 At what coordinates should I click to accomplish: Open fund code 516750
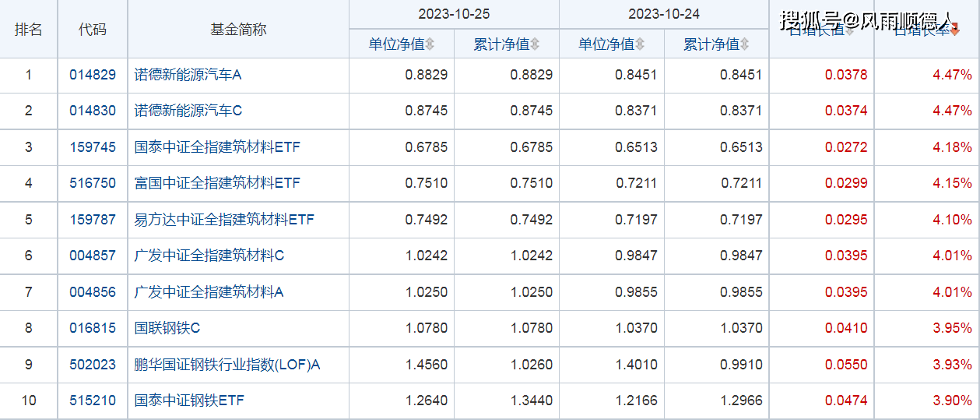pos(93,183)
